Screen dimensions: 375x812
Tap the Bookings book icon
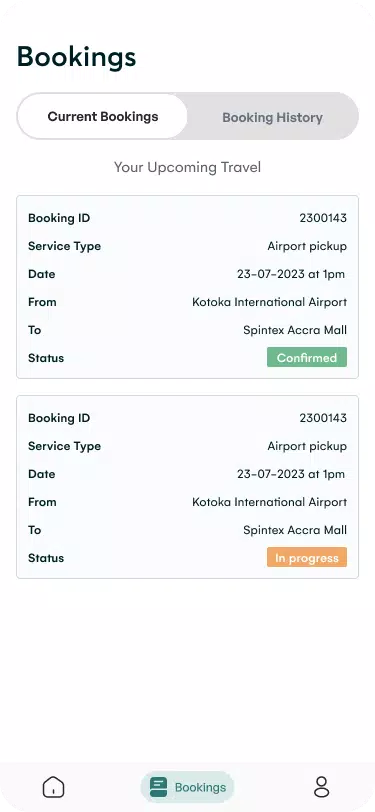pyautogui.click(x=158, y=787)
